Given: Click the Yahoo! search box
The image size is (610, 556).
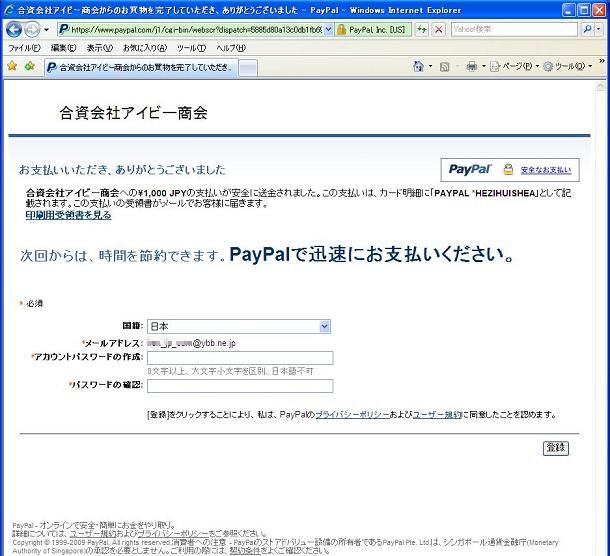Looking at the screenshot, I should click(514, 30).
